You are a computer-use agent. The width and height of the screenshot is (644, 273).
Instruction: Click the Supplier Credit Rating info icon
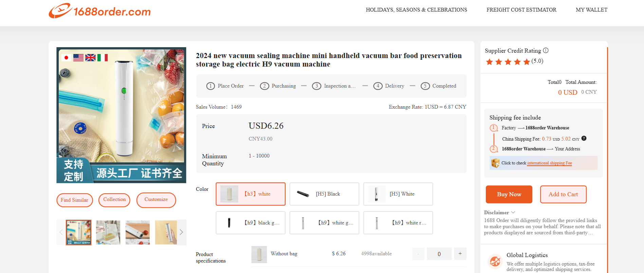546,51
